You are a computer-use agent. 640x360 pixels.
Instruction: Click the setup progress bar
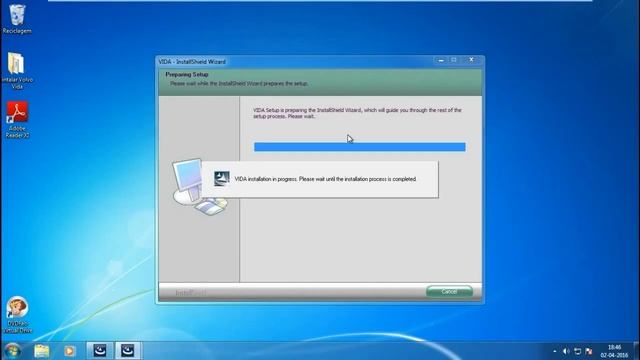point(360,147)
